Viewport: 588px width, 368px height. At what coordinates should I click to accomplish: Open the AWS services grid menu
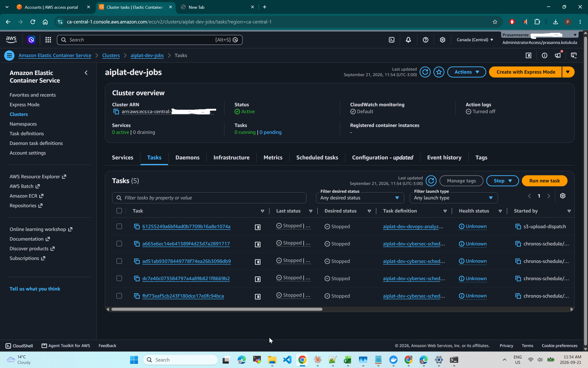[x=48, y=40]
